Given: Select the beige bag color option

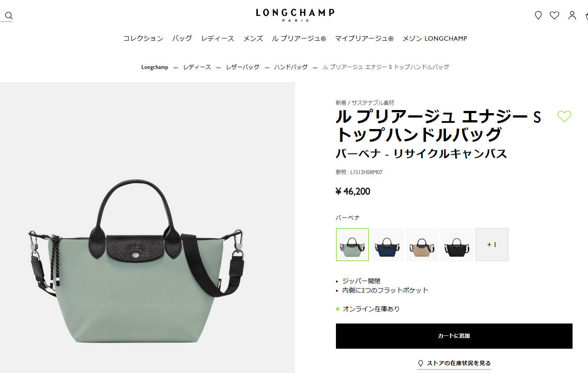Looking at the screenshot, I should click(422, 244).
